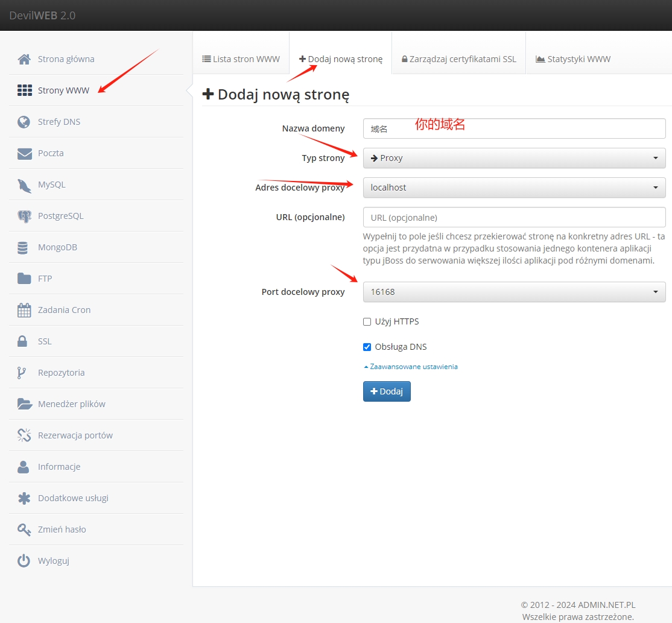Expand the Adres docelowy proxy dropdown
Viewport: 672px width, 623px height.
click(x=514, y=188)
